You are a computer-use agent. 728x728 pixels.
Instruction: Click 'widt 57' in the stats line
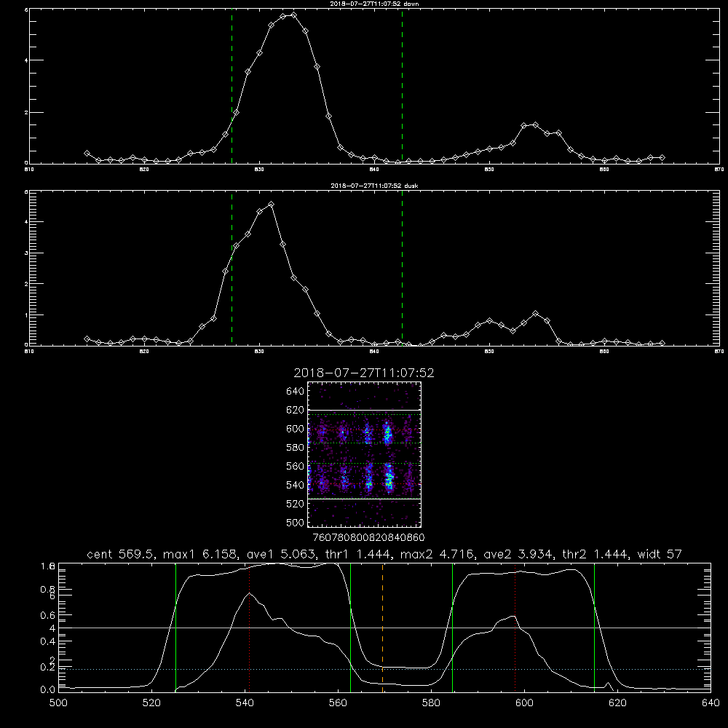pyautogui.click(x=660, y=554)
